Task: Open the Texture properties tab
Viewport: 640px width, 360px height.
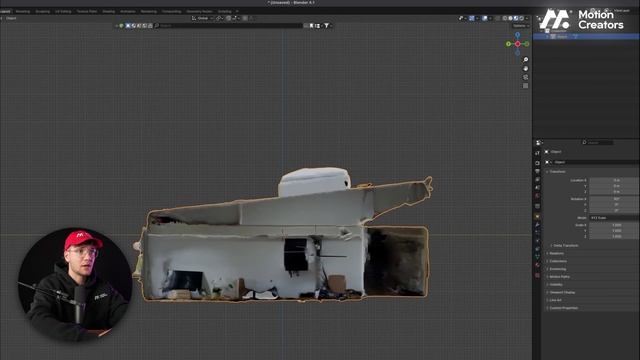Action: (x=537, y=276)
